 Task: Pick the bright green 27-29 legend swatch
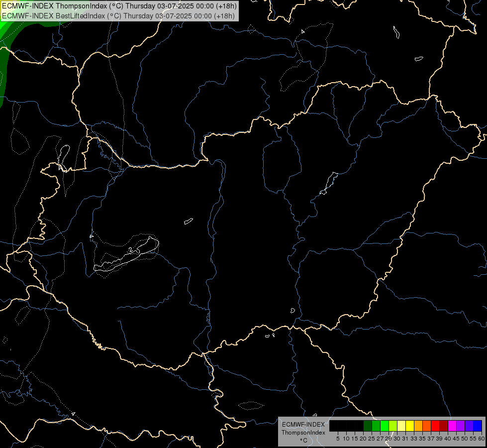point(385,426)
